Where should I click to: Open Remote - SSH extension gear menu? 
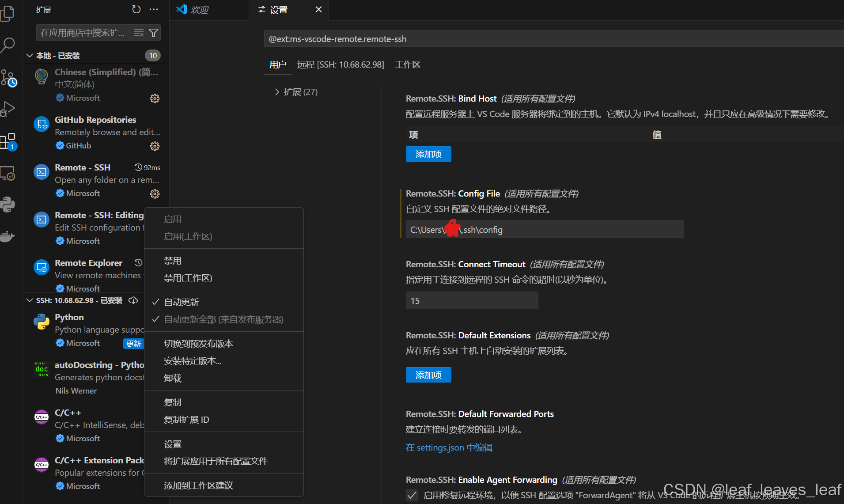(155, 194)
